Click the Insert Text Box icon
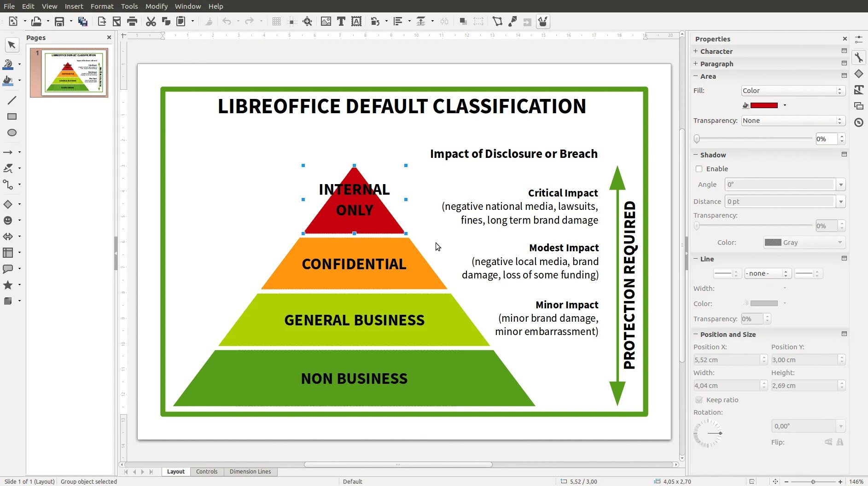 341,21
